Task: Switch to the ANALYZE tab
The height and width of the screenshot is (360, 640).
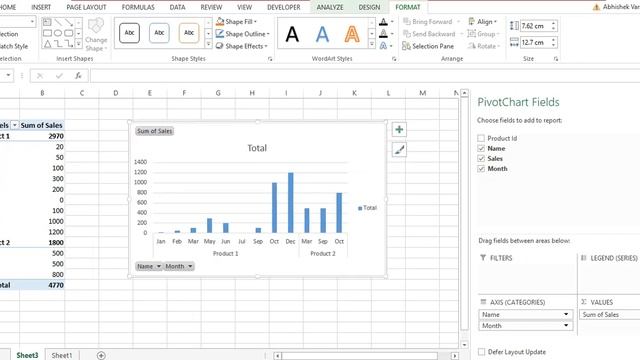Action: pos(330,7)
